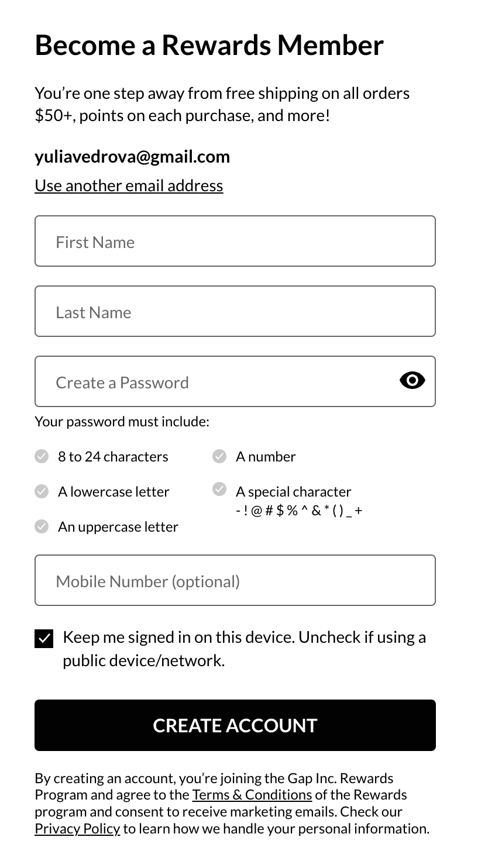
Task: Open the Terms & Conditions link
Action: (x=252, y=795)
